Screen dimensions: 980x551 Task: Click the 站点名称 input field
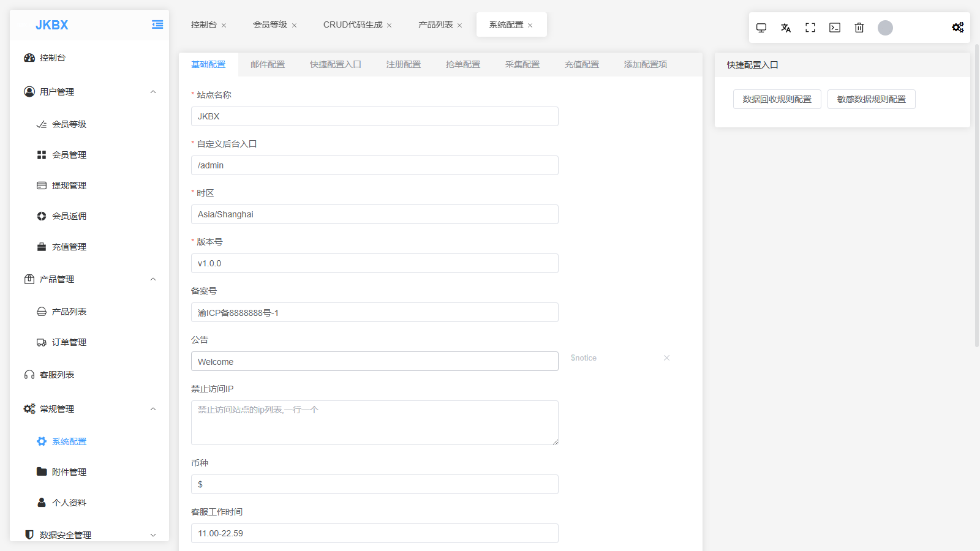point(374,116)
